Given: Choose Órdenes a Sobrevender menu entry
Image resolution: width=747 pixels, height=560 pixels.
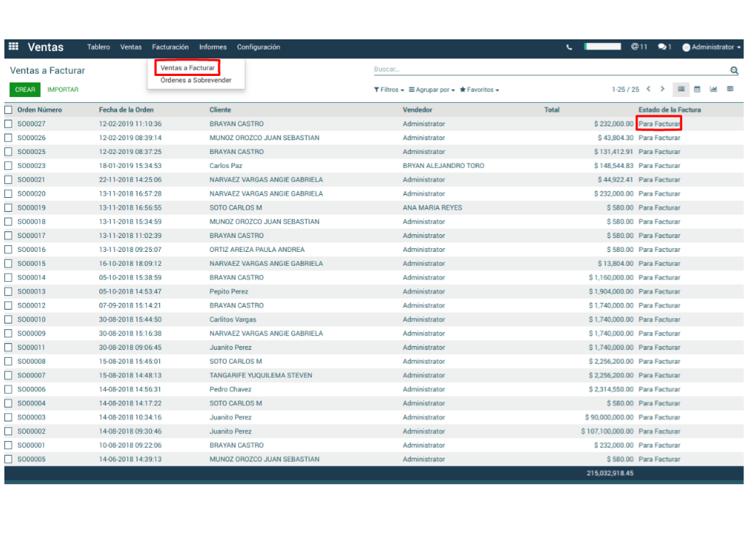Looking at the screenshot, I should (x=196, y=80).
